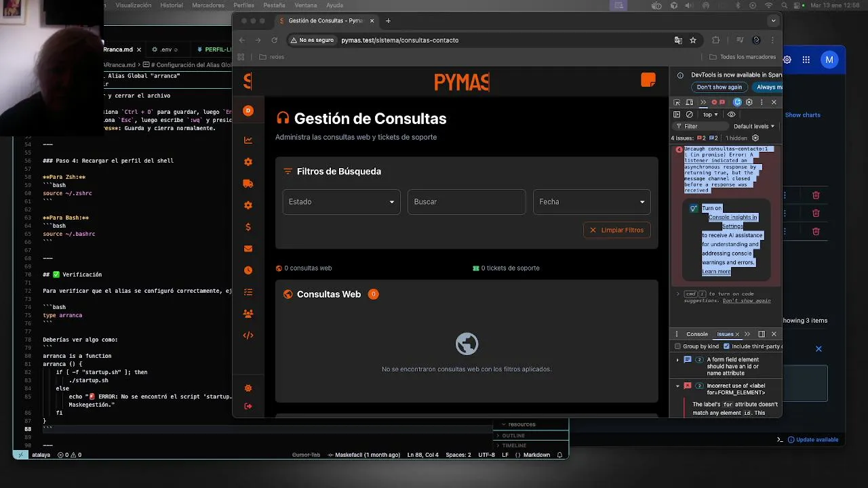The height and width of the screenshot is (488, 868).
Task: Expand more drawer tabs chevron next to Issues
Action: [x=747, y=334]
